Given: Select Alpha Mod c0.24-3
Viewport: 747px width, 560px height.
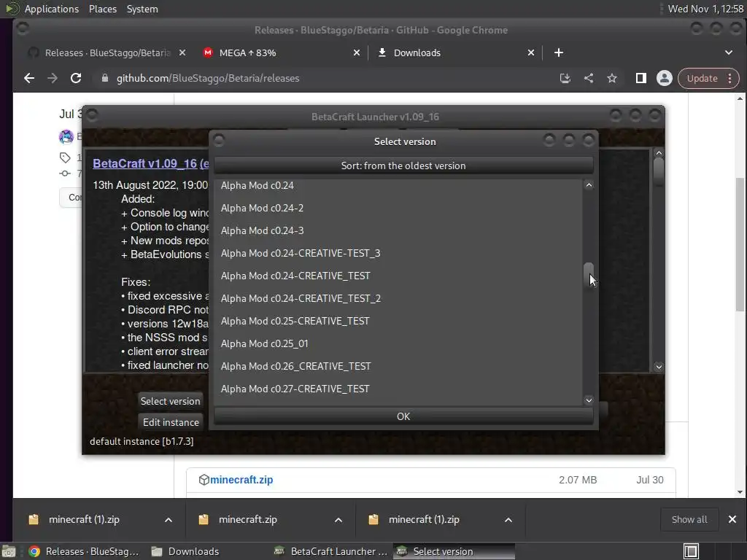Looking at the screenshot, I should tap(398, 230).
